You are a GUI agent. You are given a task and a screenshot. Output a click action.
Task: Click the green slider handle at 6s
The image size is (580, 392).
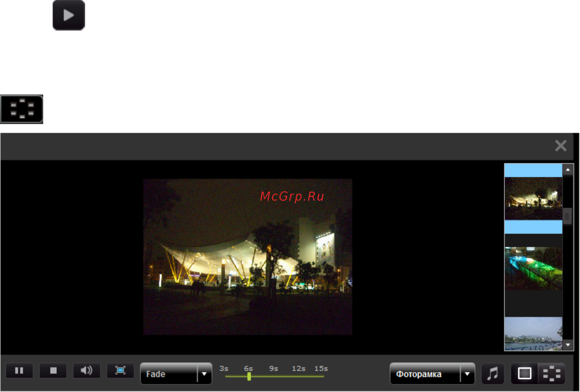click(x=249, y=376)
